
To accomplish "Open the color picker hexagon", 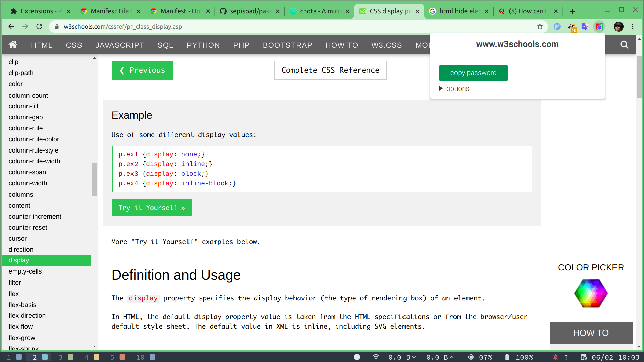I will coord(591,293).
